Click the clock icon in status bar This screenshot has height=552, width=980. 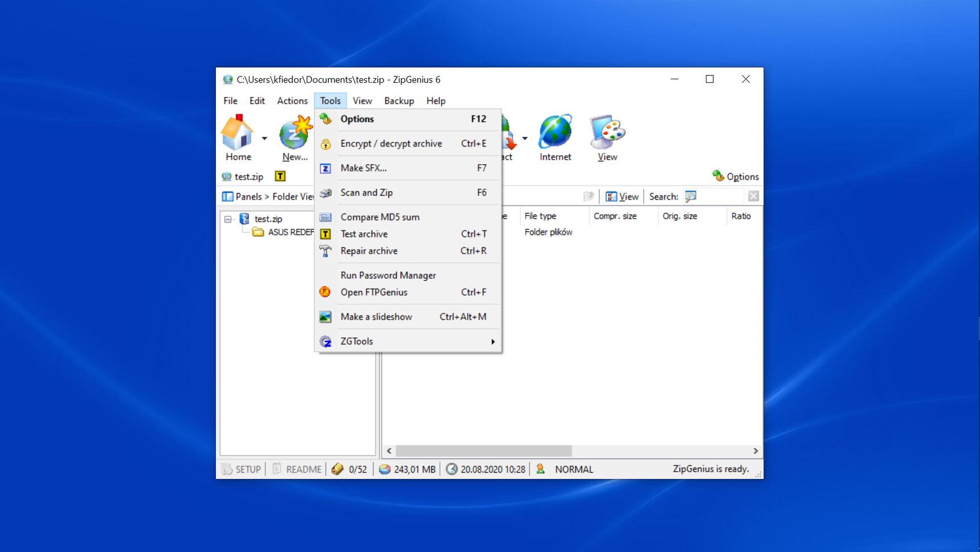point(451,469)
